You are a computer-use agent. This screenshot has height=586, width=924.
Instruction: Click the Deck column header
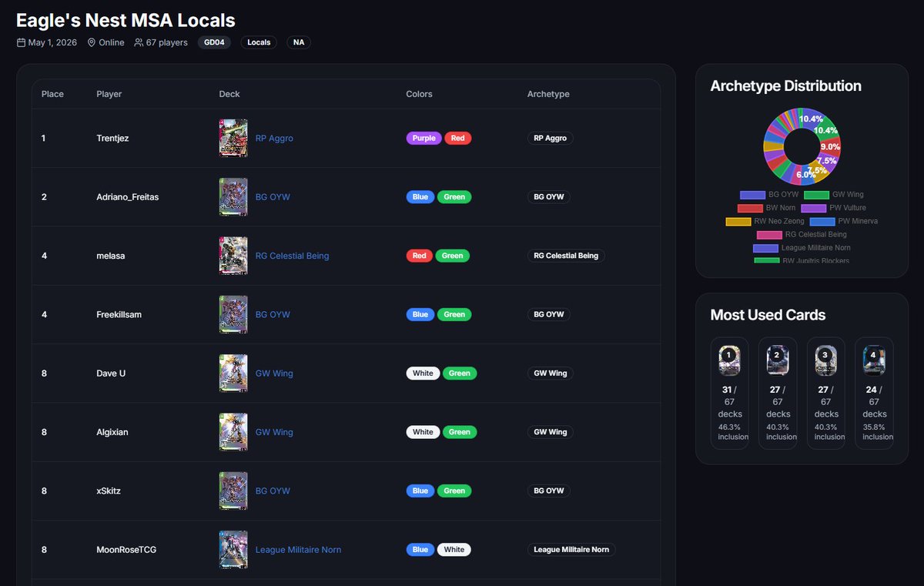pos(229,94)
